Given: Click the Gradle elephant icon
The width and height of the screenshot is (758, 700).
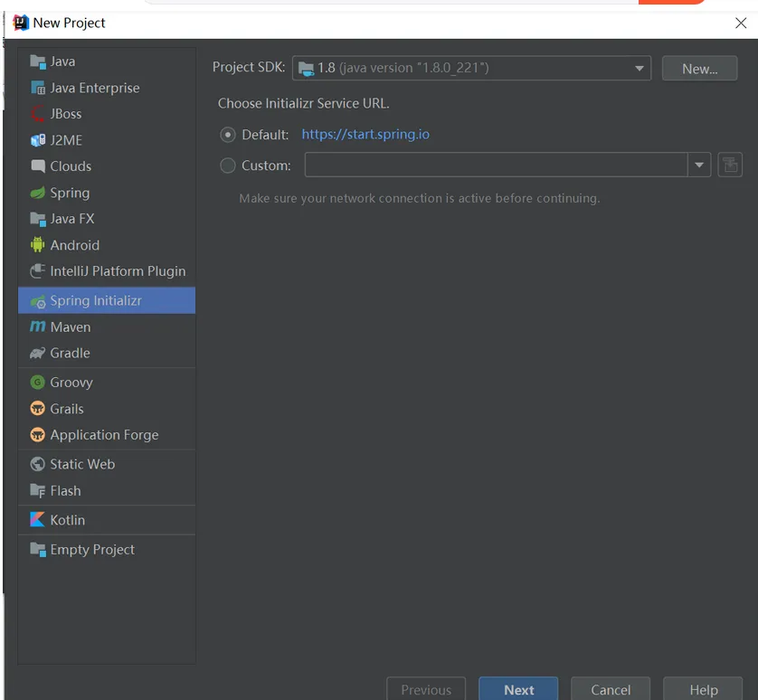Looking at the screenshot, I should click(38, 353).
